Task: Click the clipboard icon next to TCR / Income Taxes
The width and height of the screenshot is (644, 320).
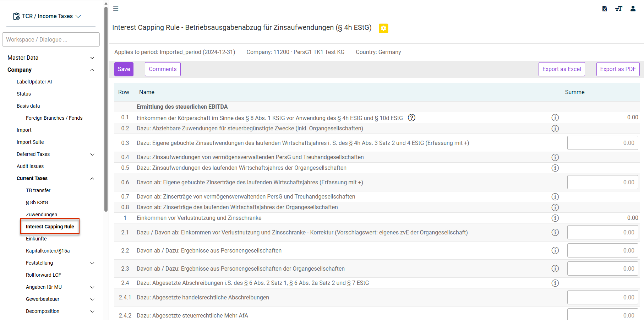Action: coord(16,16)
